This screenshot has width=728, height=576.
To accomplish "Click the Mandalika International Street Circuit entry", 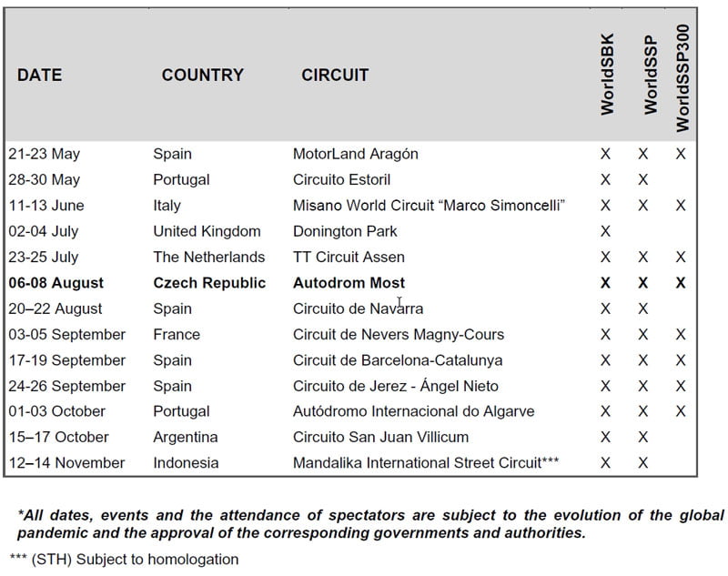I will pyautogui.click(x=425, y=462).
